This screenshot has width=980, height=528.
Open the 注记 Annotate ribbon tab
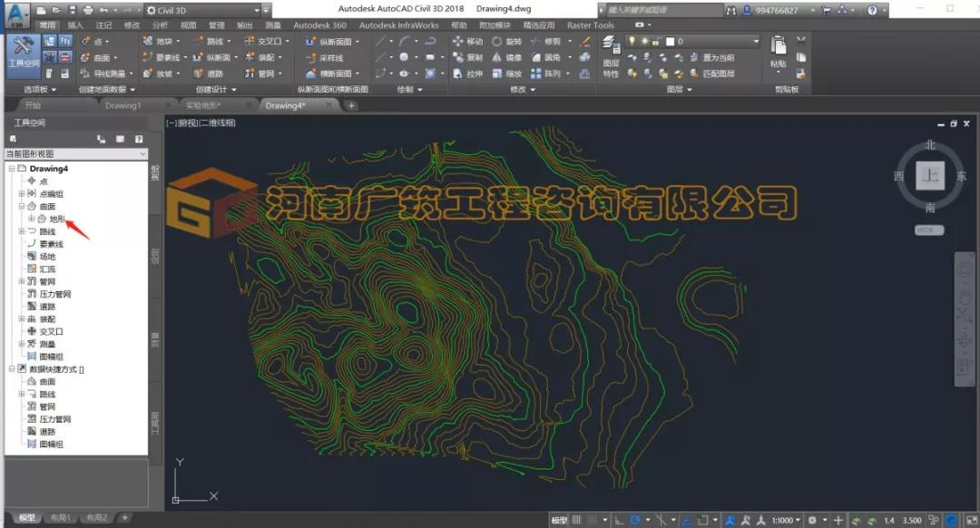coord(103,25)
